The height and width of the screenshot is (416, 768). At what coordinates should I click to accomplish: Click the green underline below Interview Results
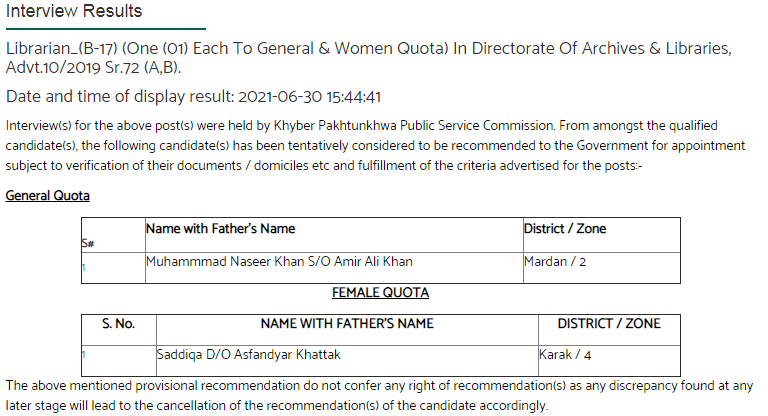[x=106, y=29]
